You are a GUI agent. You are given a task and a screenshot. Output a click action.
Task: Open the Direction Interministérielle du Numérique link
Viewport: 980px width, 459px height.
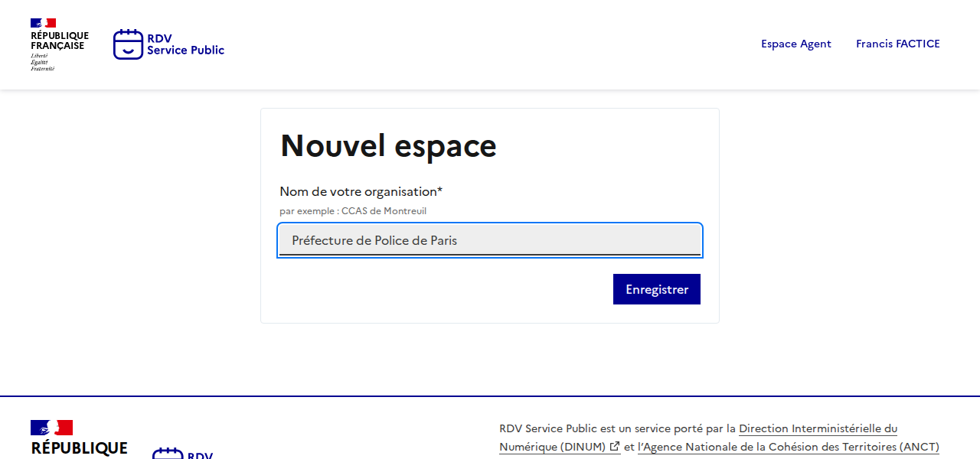(x=818, y=429)
